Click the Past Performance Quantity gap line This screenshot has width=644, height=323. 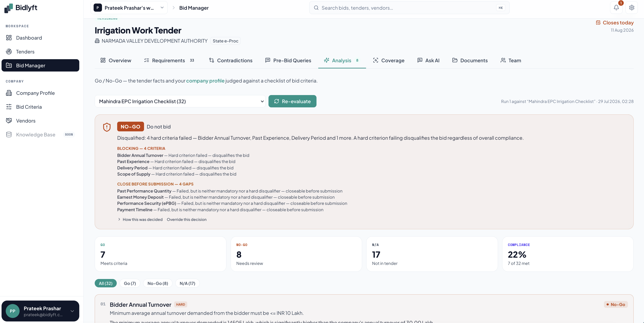click(x=230, y=191)
